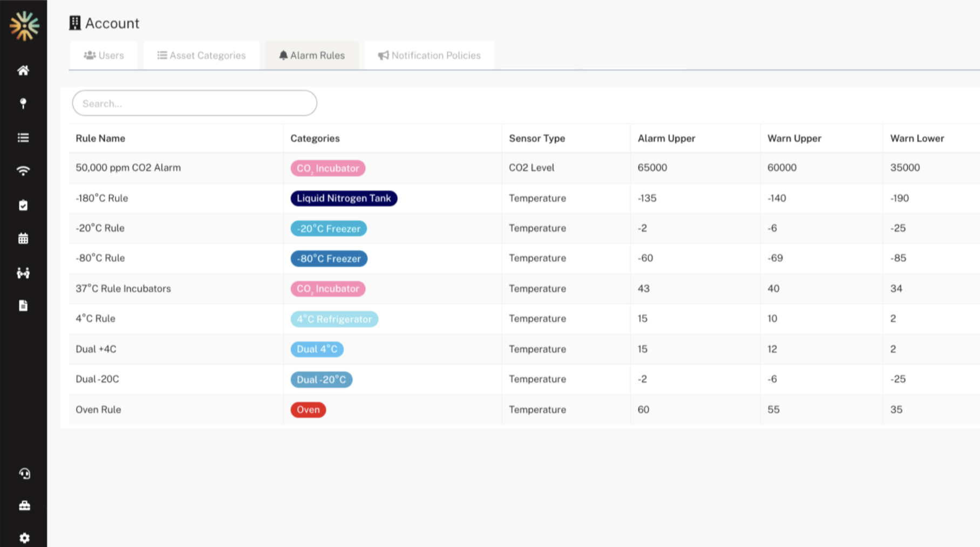The width and height of the screenshot is (980, 547).
Task: Click the -80°C Freezer category tag
Action: (329, 259)
